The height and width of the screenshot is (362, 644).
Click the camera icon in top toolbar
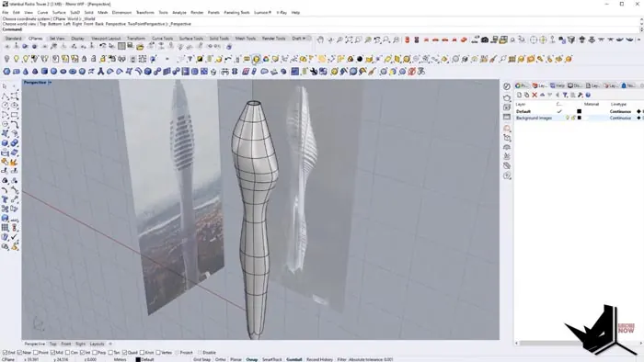coord(485,40)
